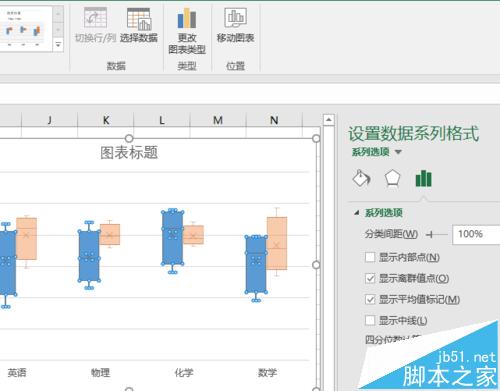Enable Show inner points (显示内部点) checkbox
500x391 pixels.
coord(370,257)
